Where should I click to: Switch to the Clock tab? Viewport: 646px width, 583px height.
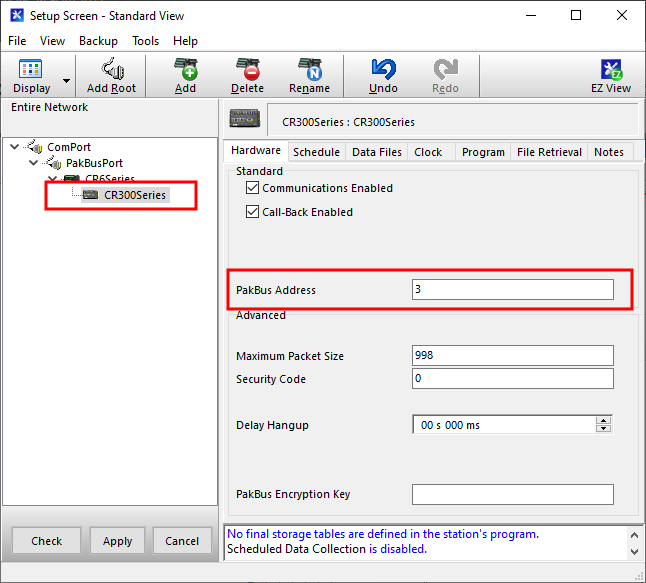(428, 152)
